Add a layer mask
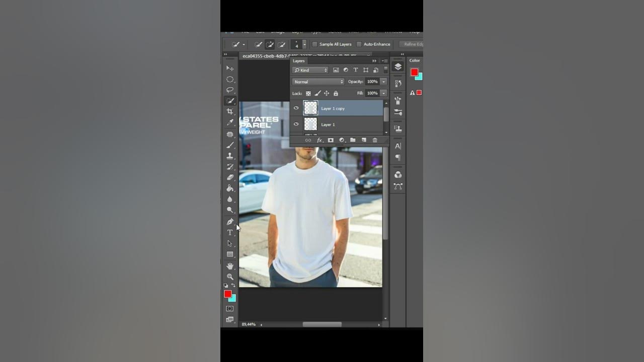Viewport: 644px width, 362px height. coord(331,140)
